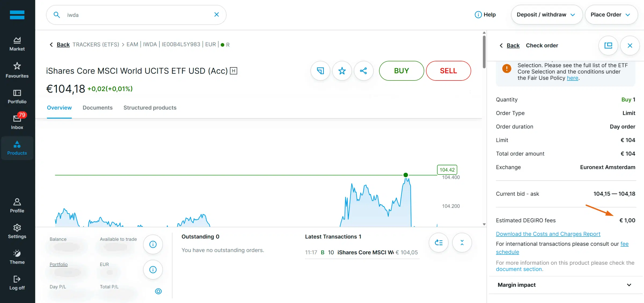Go Back in the Check order panel
Viewport: 644px width, 303px height.
[x=509, y=46]
